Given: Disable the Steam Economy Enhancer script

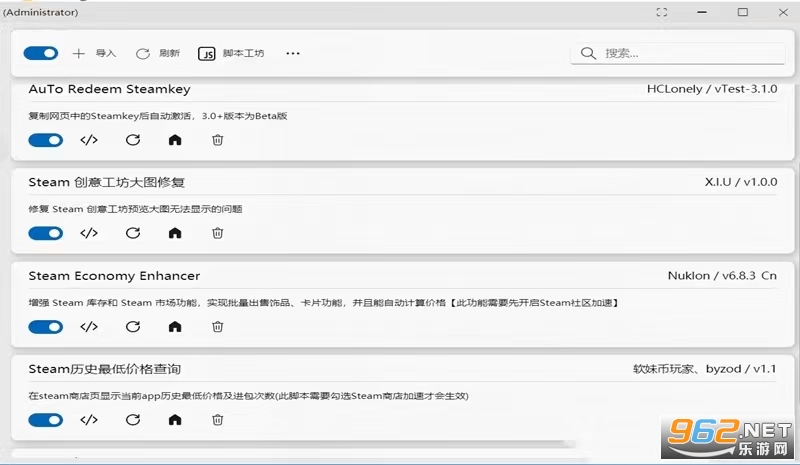Looking at the screenshot, I should (x=46, y=327).
